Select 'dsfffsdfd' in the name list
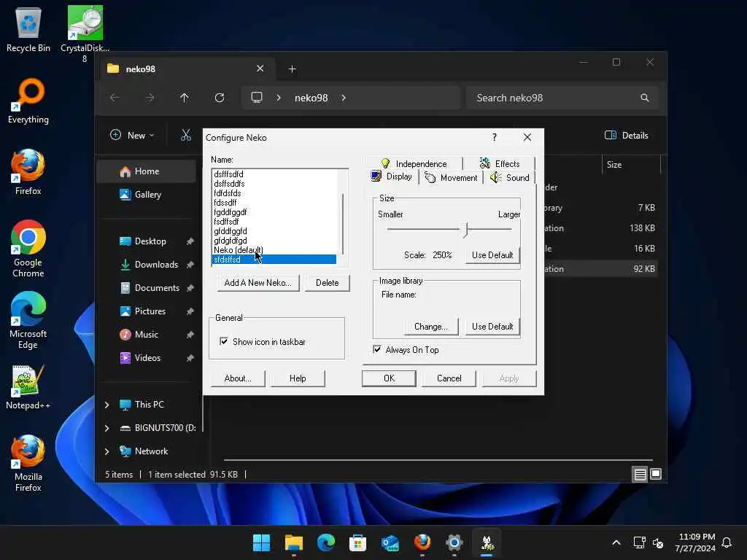Image resolution: width=747 pixels, height=560 pixels. click(228, 174)
